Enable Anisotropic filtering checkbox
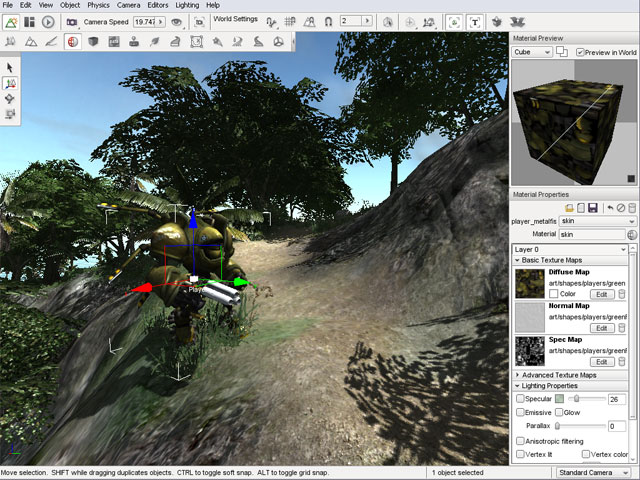This screenshot has width=640, height=480. [x=520, y=440]
